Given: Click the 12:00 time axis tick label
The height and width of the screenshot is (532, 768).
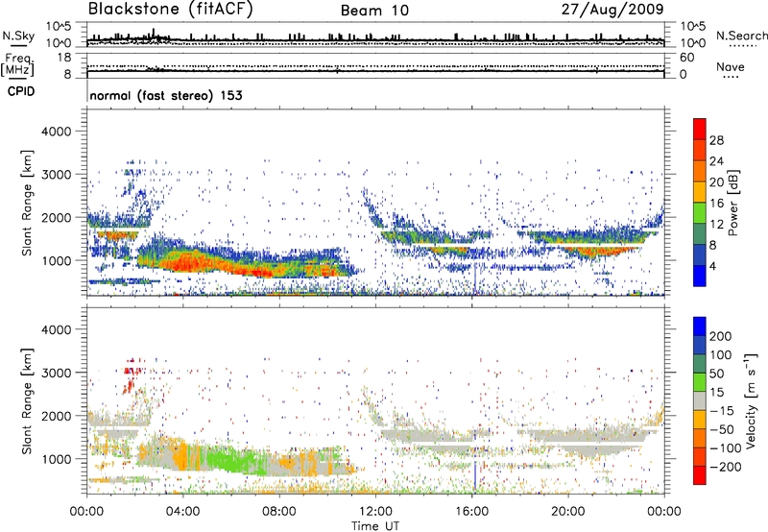Looking at the screenshot, I should pos(375,512).
